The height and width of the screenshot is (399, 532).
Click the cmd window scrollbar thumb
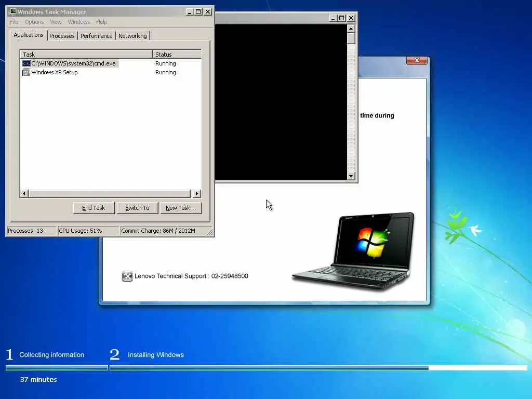pos(351,38)
